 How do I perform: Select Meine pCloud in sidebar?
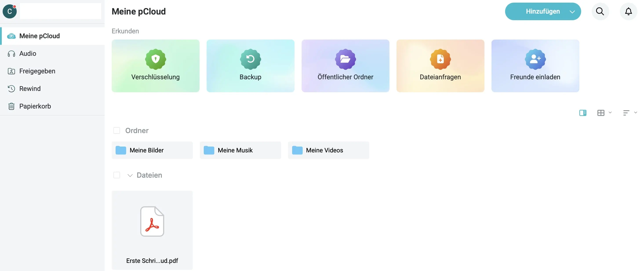(52, 36)
